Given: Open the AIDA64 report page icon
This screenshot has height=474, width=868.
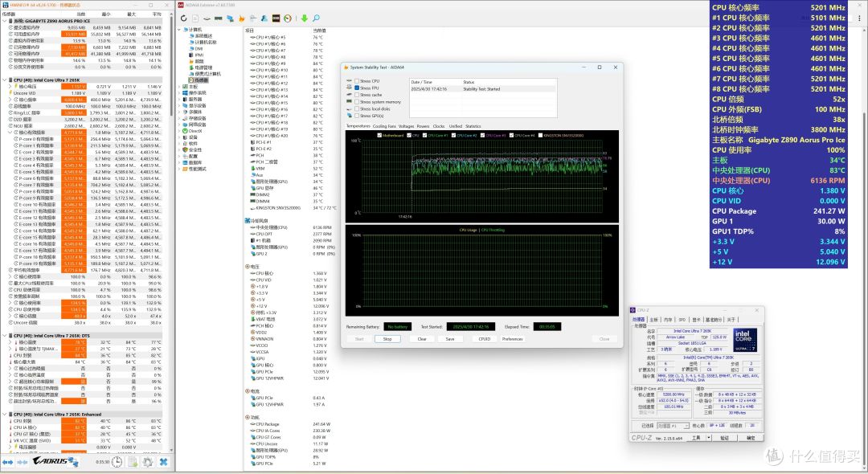Looking at the screenshot, I should pyautogui.click(x=195, y=18).
